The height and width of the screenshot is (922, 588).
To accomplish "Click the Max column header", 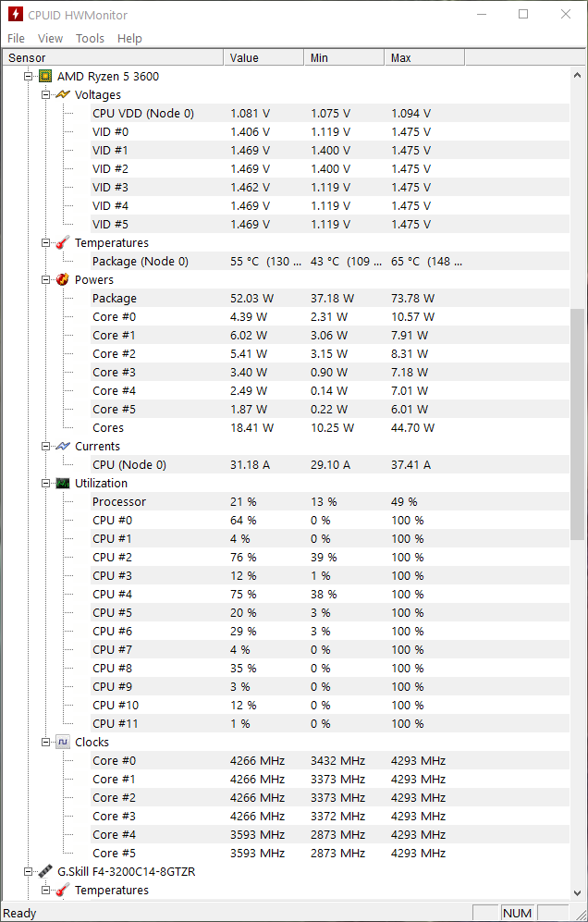I will click(424, 57).
